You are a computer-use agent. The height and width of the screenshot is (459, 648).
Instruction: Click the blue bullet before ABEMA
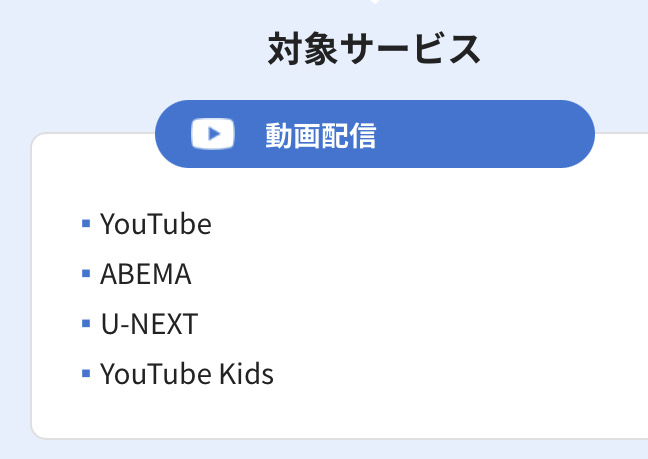(x=86, y=273)
